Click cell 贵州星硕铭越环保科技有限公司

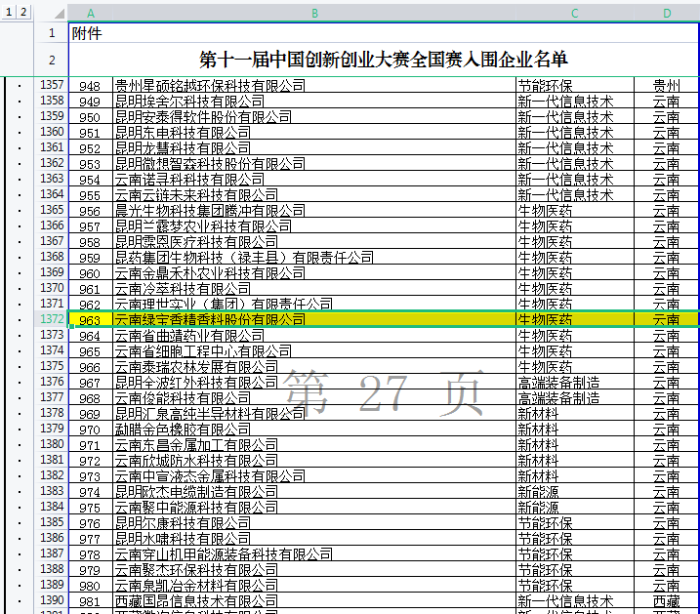[x=314, y=85]
